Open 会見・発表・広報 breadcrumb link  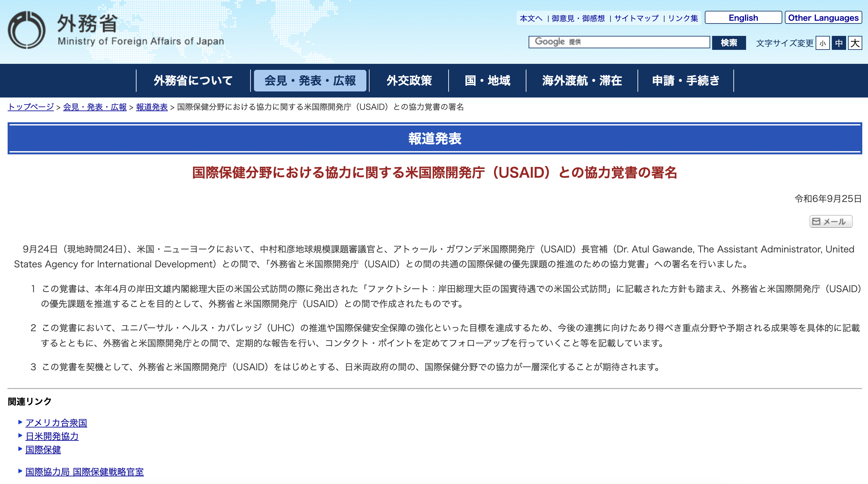coord(95,107)
